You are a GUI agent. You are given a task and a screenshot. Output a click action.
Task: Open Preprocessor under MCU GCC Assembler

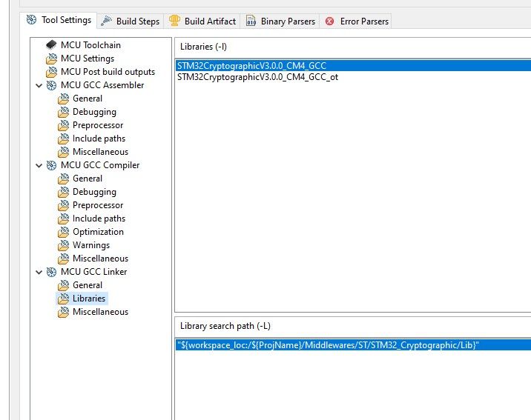click(98, 125)
